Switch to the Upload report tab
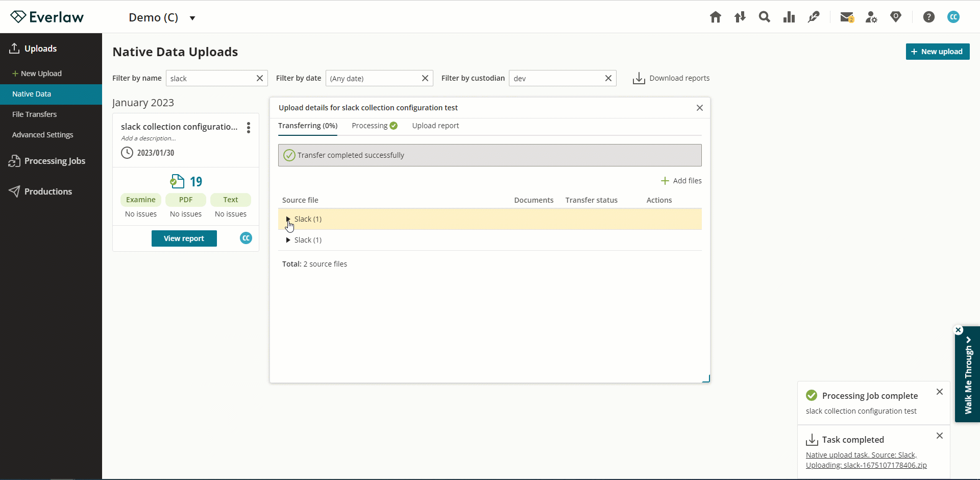980x480 pixels. point(435,126)
